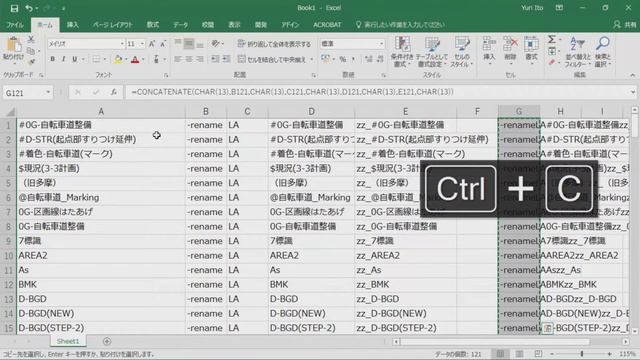Image resolution: width=640 pixels, height=360 pixels.
Task: Open the font size dropdown showing 11
Action: pos(142,44)
